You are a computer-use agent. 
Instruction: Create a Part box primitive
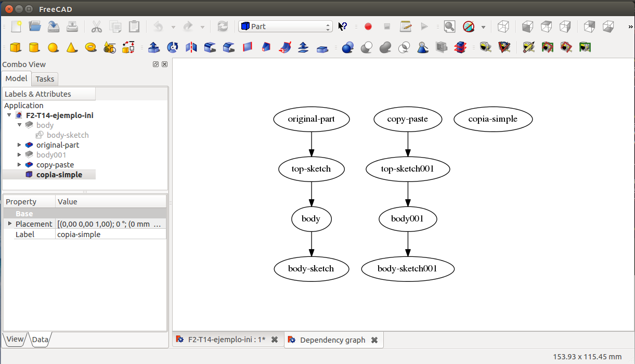16,48
